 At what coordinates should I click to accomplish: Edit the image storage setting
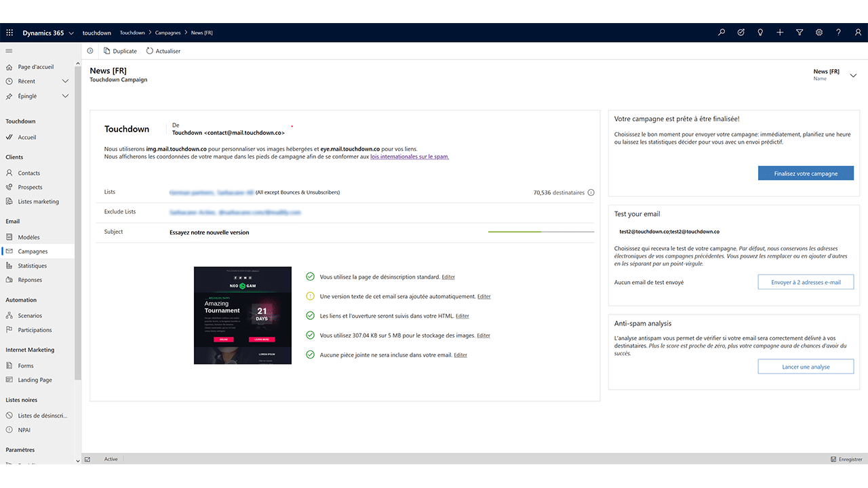[484, 335]
